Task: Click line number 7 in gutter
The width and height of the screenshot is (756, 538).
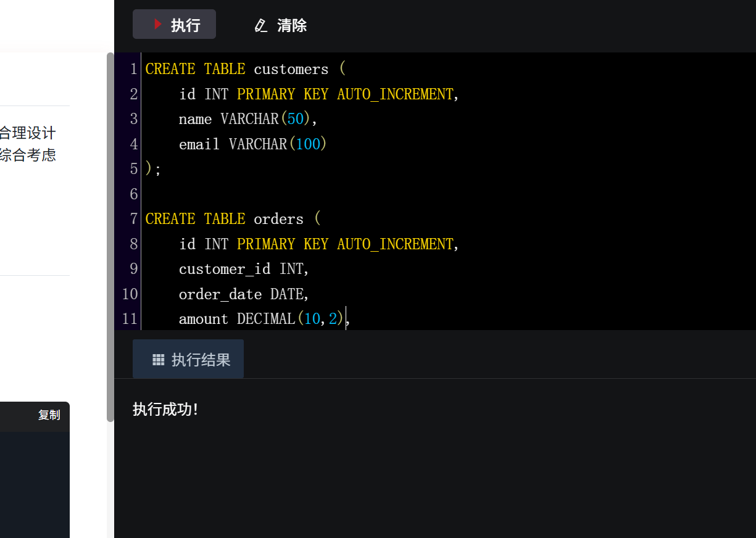Action: [133, 219]
